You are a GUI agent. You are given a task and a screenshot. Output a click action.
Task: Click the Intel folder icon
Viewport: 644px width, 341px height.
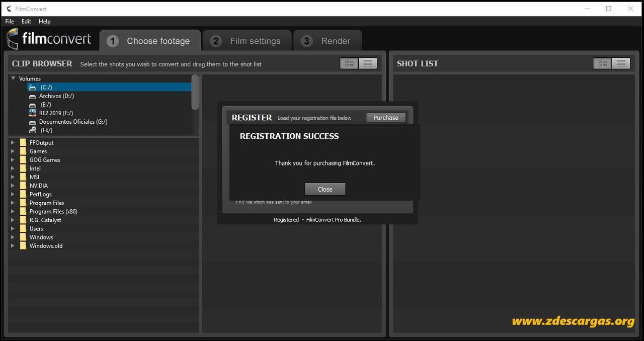point(23,168)
